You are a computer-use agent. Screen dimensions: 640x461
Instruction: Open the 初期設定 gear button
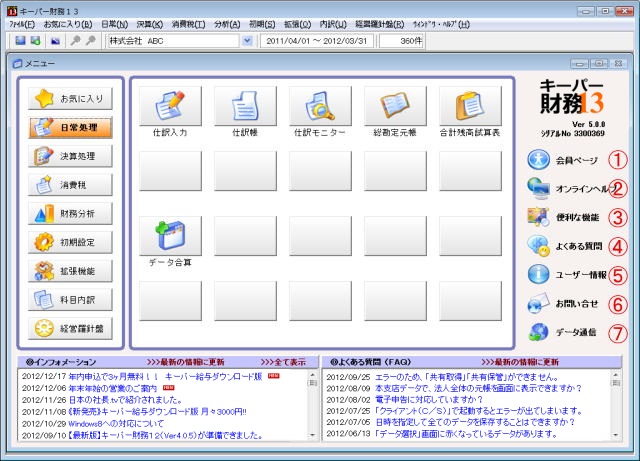70,242
